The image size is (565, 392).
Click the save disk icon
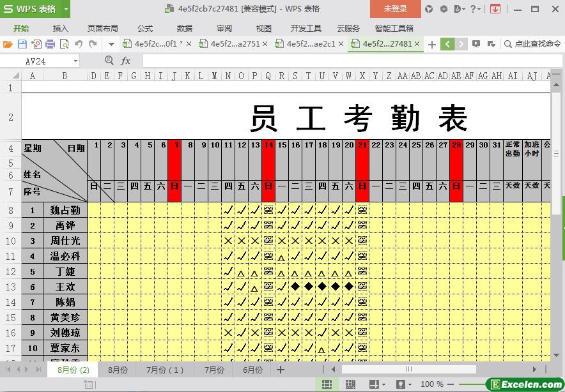(22, 44)
